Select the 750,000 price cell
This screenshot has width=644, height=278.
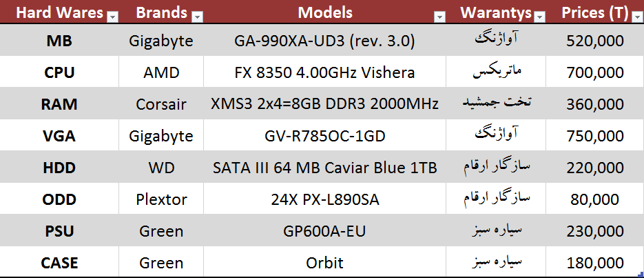coord(594,136)
